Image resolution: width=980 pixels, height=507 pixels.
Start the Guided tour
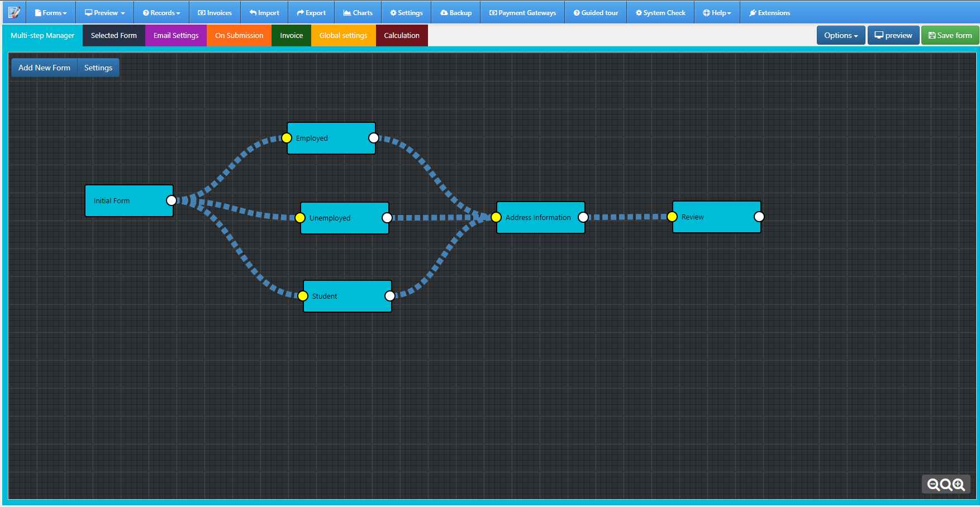tap(596, 12)
